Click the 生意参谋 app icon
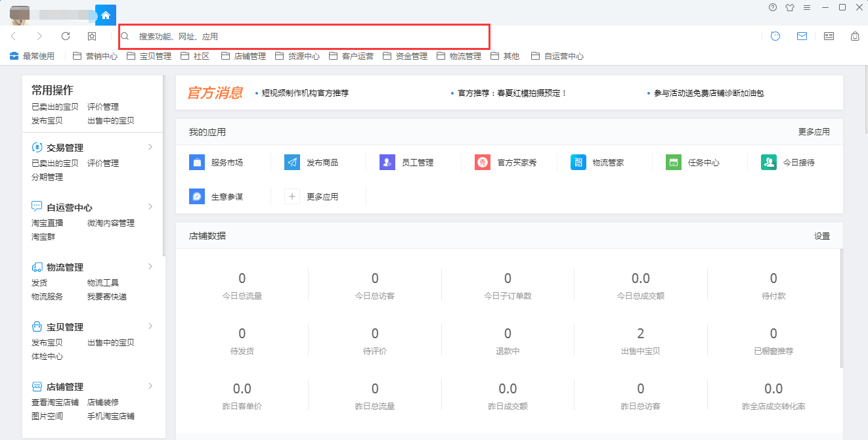The image size is (868, 440). pyautogui.click(x=197, y=196)
